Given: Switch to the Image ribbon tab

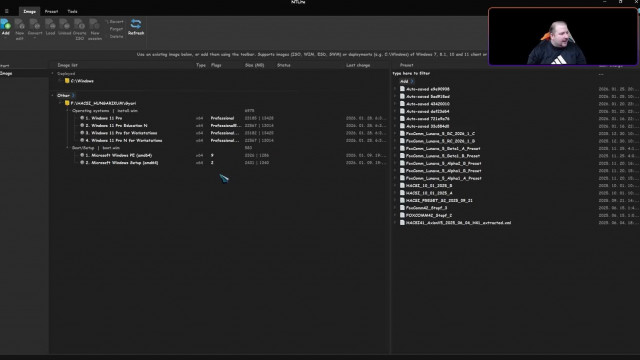Looking at the screenshot, I should [29, 11].
